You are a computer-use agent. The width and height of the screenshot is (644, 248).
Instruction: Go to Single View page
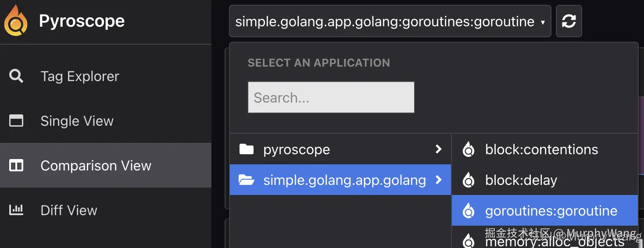[77, 121]
